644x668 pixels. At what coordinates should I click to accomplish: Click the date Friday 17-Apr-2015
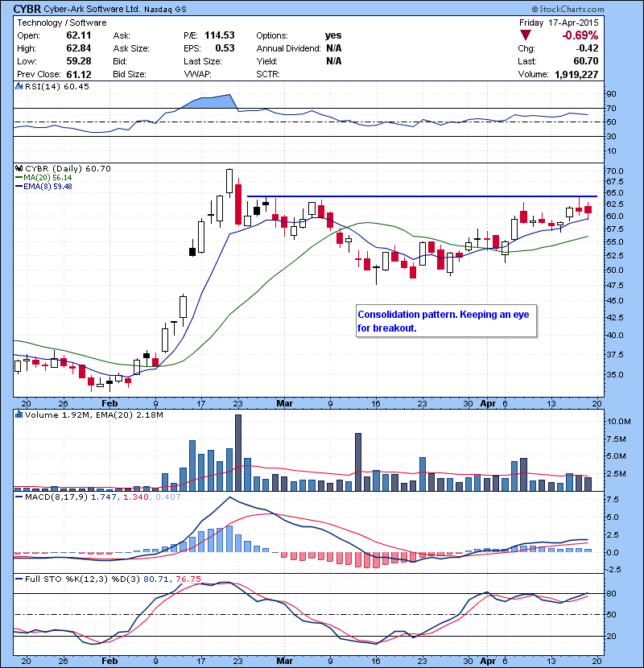[x=559, y=23]
